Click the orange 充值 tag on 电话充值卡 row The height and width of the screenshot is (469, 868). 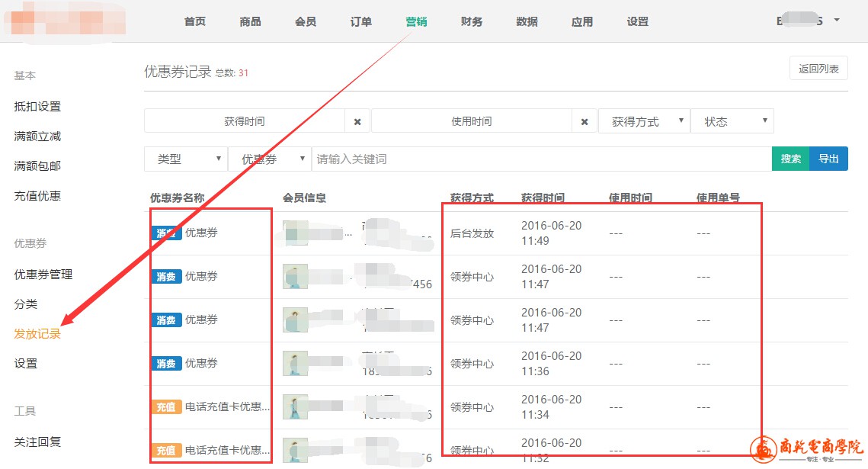165,407
